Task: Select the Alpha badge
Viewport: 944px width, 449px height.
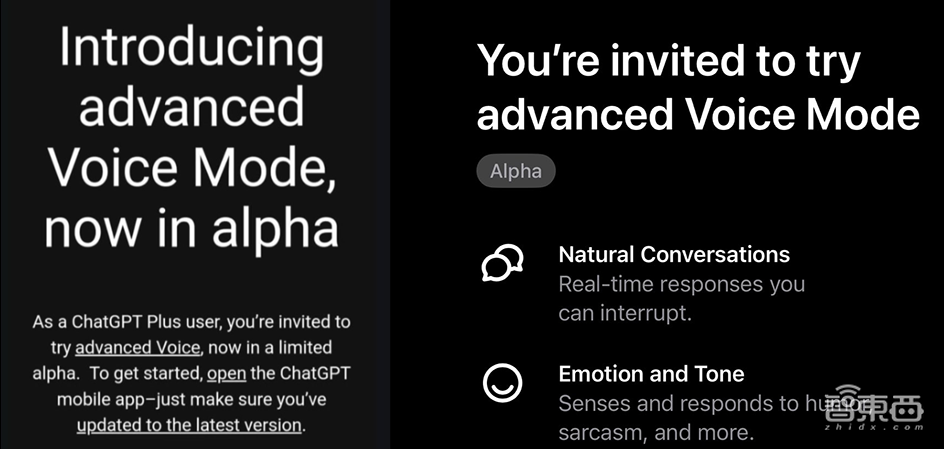Action: tap(515, 171)
